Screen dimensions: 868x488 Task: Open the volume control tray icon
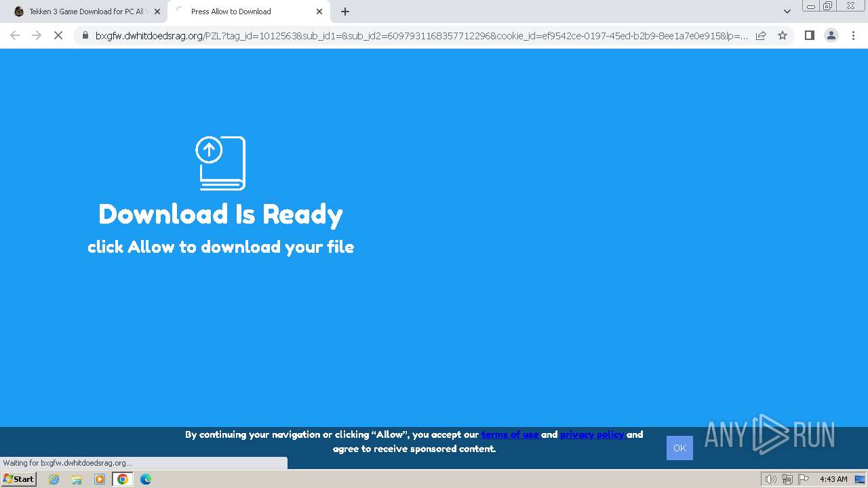point(771,479)
